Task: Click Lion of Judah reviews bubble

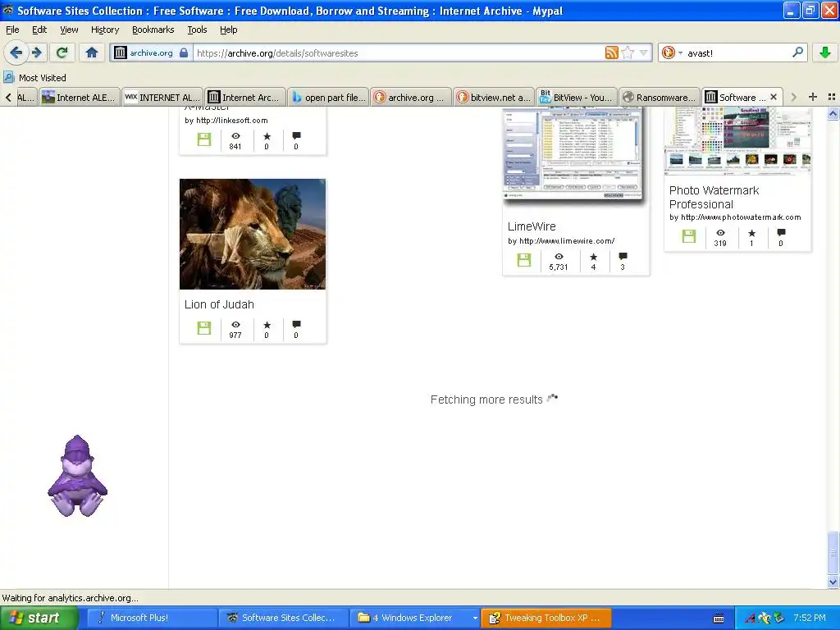Action: point(296,325)
